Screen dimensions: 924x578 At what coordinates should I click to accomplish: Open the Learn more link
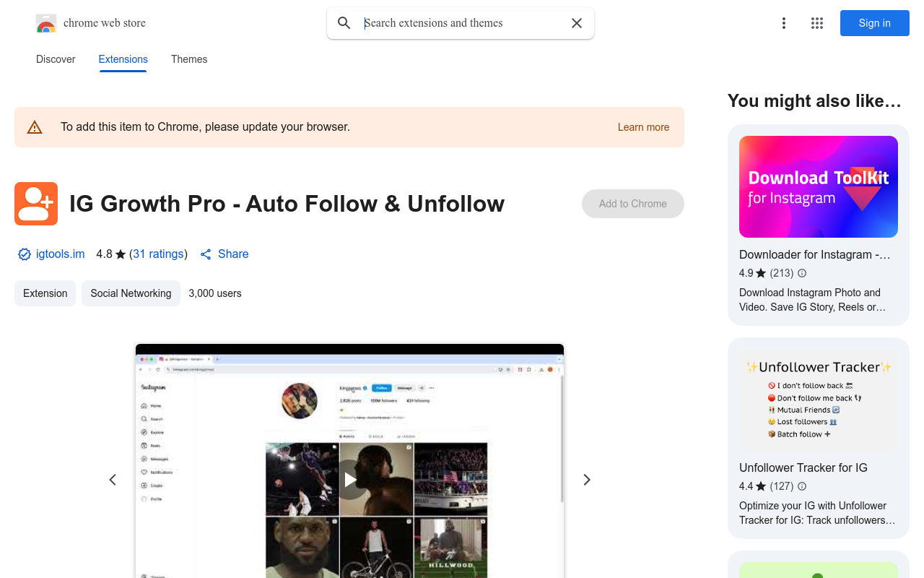pyautogui.click(x=643, y=127)
